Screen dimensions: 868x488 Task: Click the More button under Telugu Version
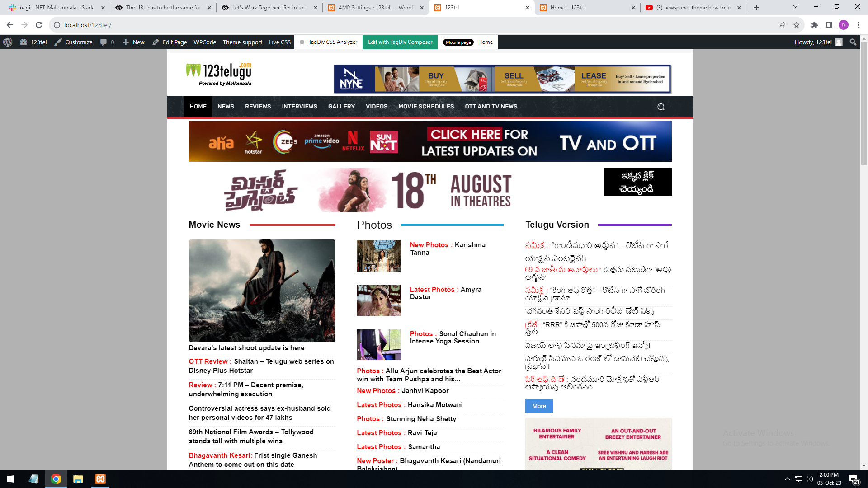[539, 406]
